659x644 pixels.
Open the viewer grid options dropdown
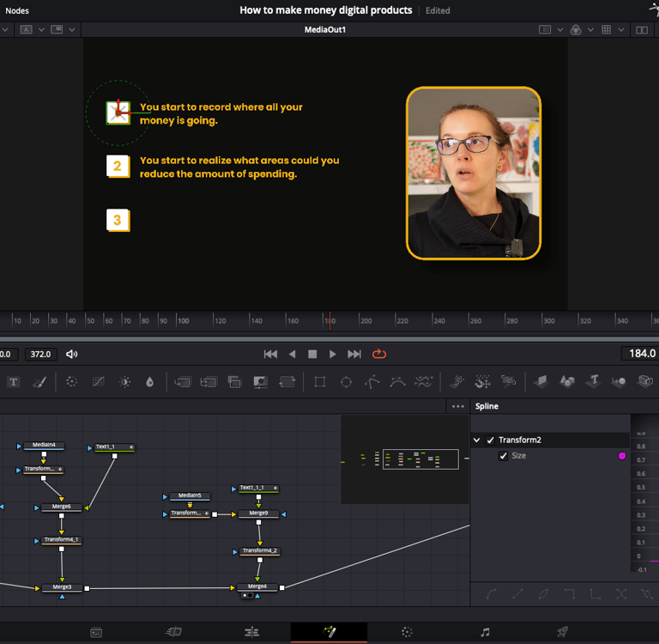(x=620, y=30)
